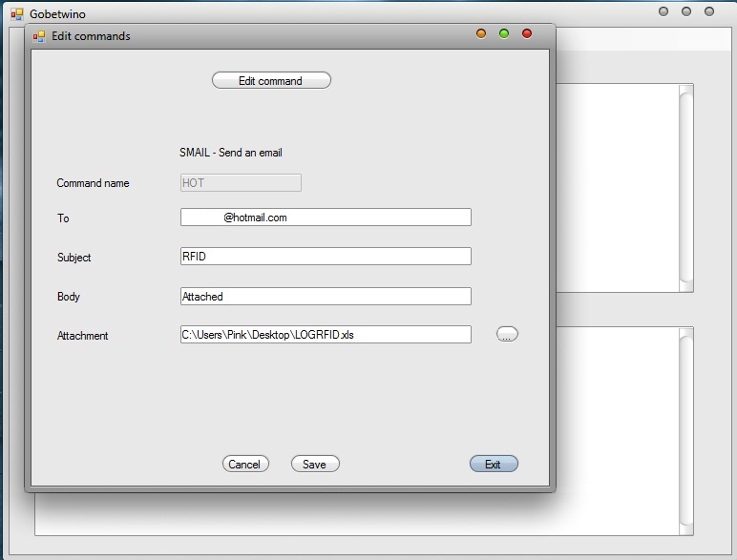Click the Subject field containing RFID
Image resolution: width=737 pixels, height=560 pixels.
pyautogui.click(x=326, y=256)
